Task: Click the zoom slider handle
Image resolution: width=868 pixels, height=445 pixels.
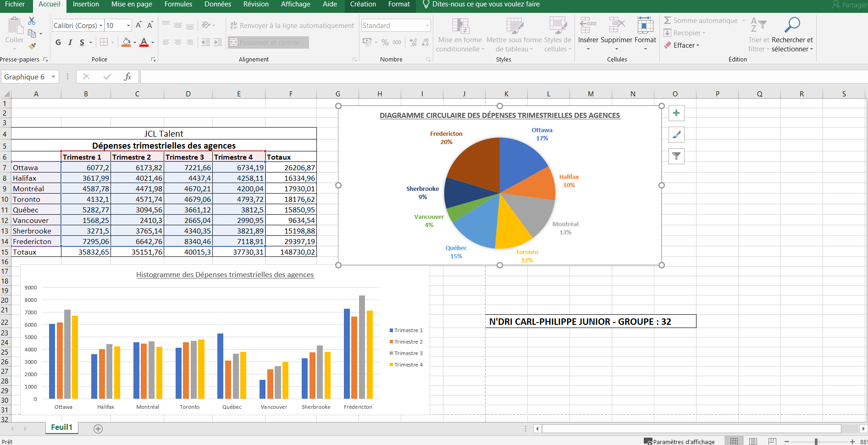Action: (x=816, y=441)
